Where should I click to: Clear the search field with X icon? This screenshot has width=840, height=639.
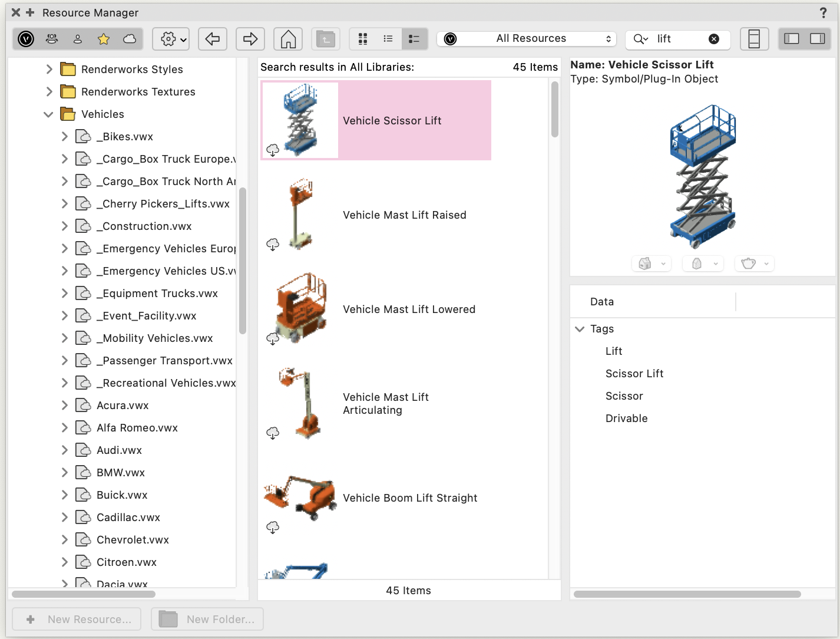point(714,39)
